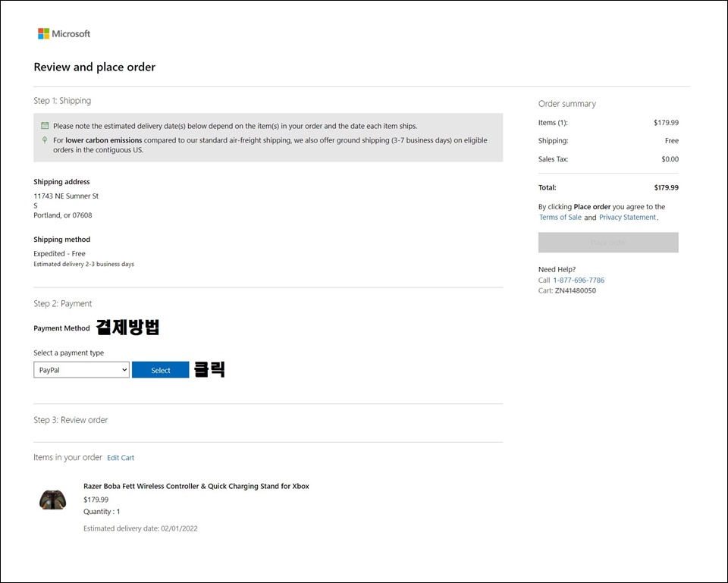Click the greyed-out Place order button
Viewport: 728px width, 583px height.
[608, 243]
